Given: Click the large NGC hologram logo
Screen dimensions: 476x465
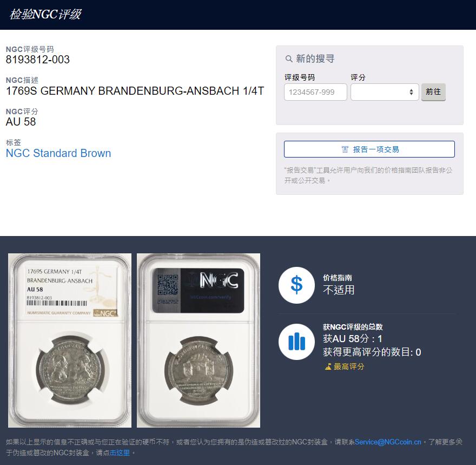Looking at the screenshot, I should coord(219,280).
